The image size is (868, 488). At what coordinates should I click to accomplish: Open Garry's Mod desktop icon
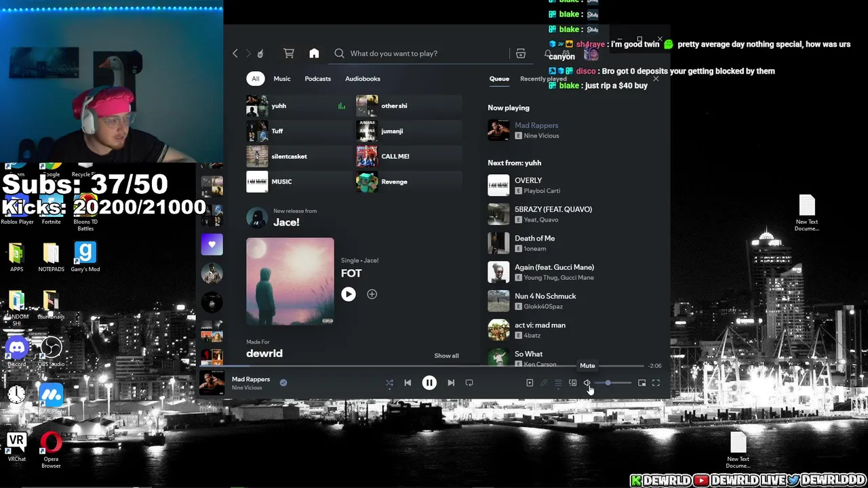click(x=85, y=257)
